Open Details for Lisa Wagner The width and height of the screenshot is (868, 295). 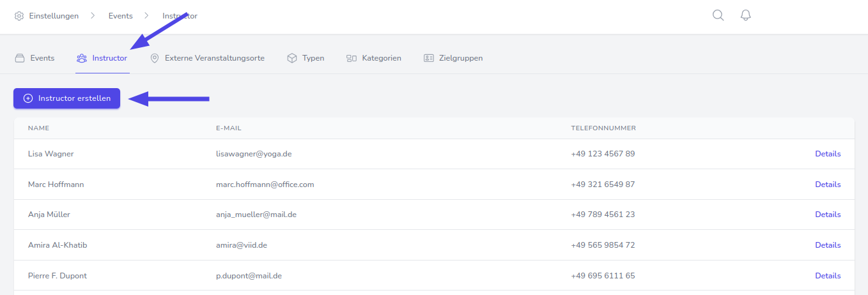pyautogui.click(x=828, y=154)
